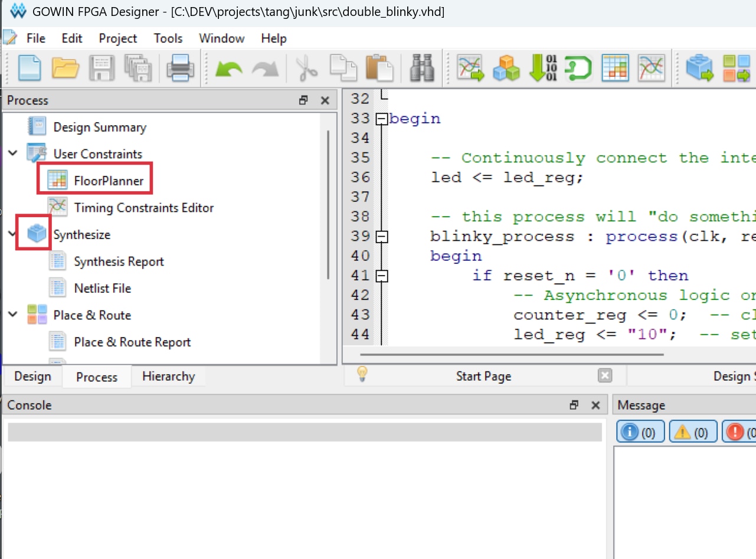
Task: Undo the last edit with green arrow
Action: 229,68
